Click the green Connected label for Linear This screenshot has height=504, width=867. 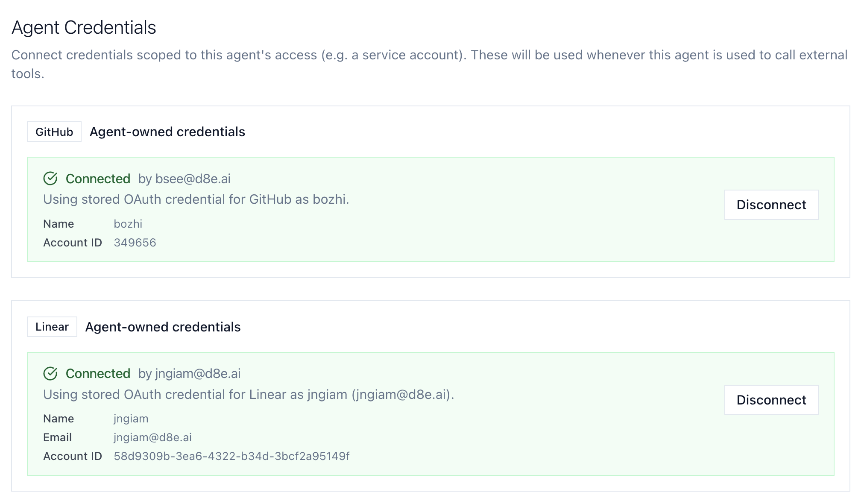(x=98, y=374)
